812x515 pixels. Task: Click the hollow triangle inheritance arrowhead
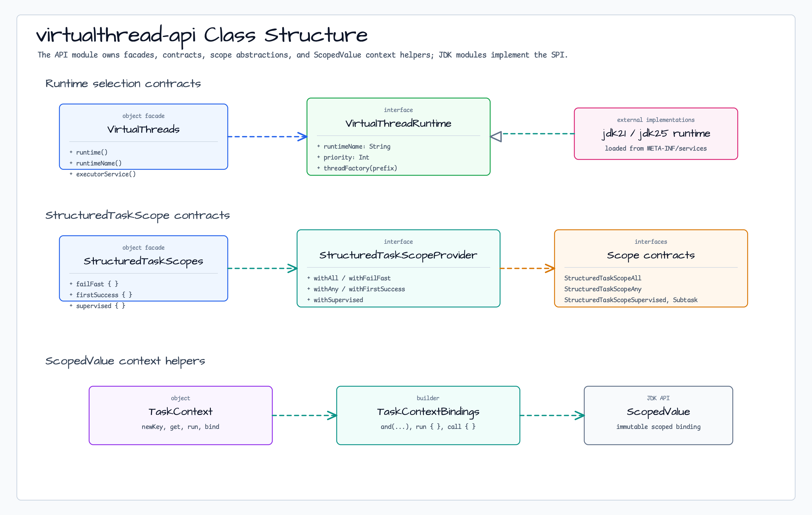pyautogui.click(x=496, y=137)
